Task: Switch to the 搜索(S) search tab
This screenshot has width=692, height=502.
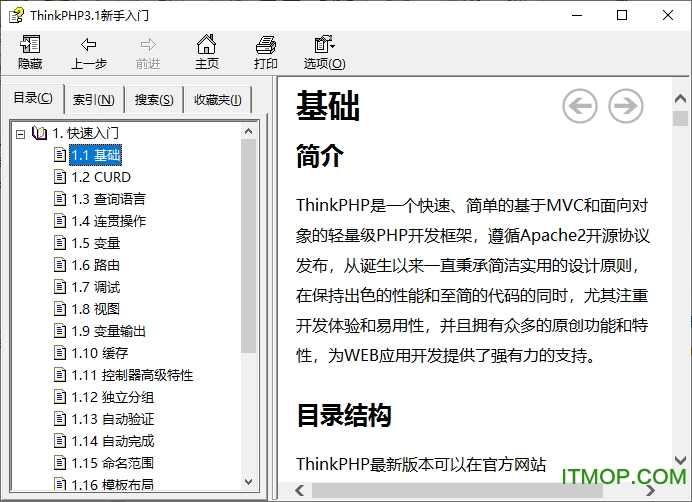Action: [154, 100]
